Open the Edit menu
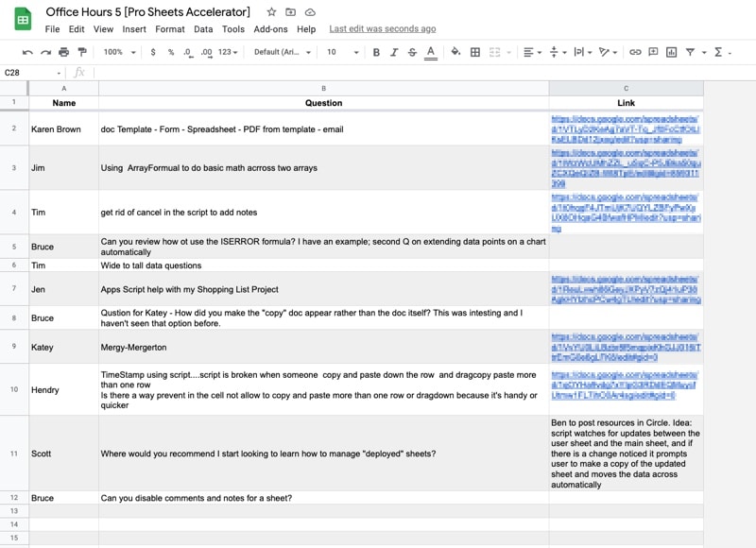 tap(77, 29)
